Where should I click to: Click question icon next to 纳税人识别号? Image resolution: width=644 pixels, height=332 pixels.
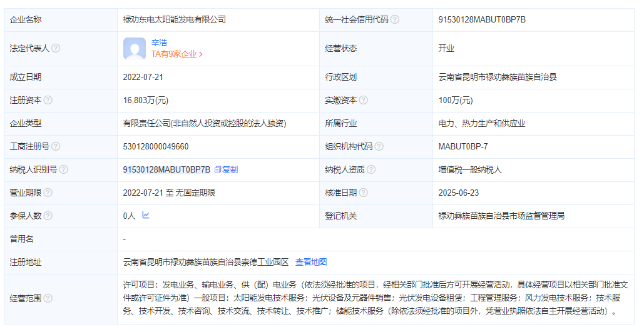(64, 169)
